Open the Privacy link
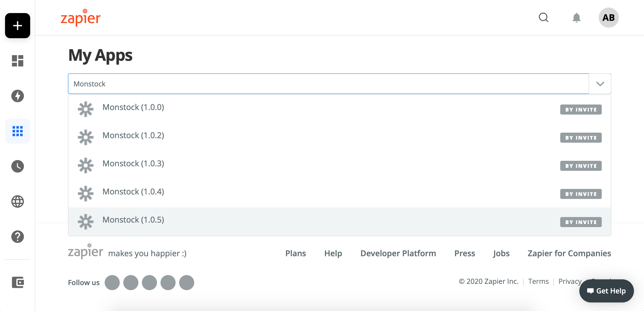The height and width of the screenshot is (311, 644). pos(570,281)
